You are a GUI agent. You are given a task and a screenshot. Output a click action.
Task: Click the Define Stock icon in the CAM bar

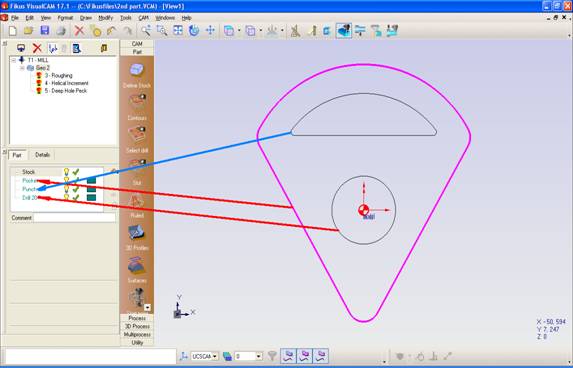click(x=137, y=70)
